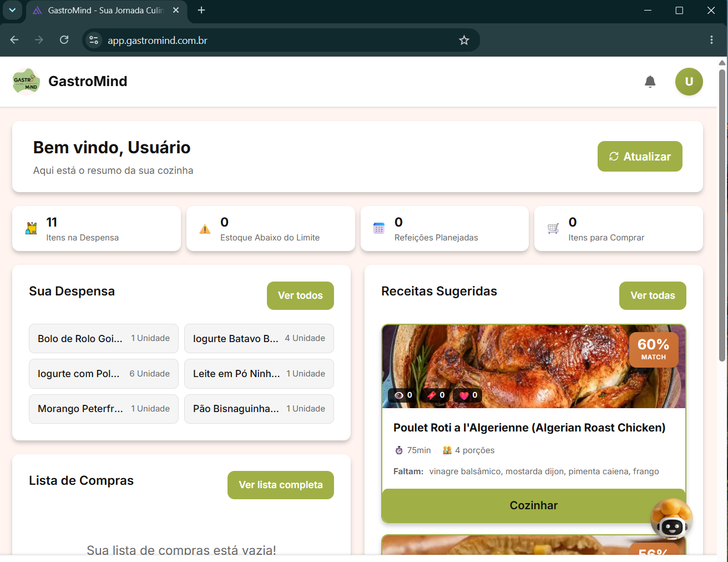Reload the browser page
Viewport: 728px width, 562px height.
64,40
